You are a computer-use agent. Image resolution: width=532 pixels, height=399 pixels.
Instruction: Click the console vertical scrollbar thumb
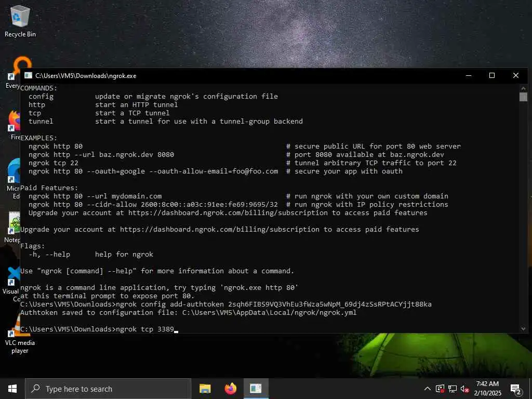click(x=523, y=97)
